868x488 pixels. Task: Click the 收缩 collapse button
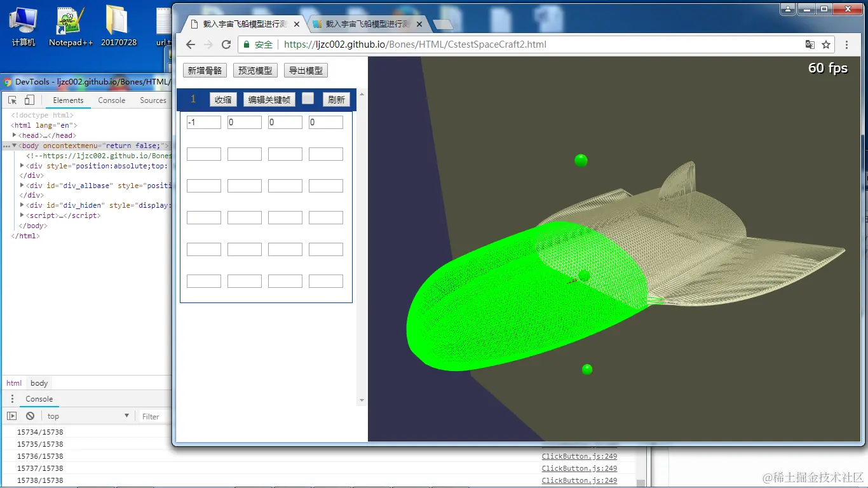[223, 100]
